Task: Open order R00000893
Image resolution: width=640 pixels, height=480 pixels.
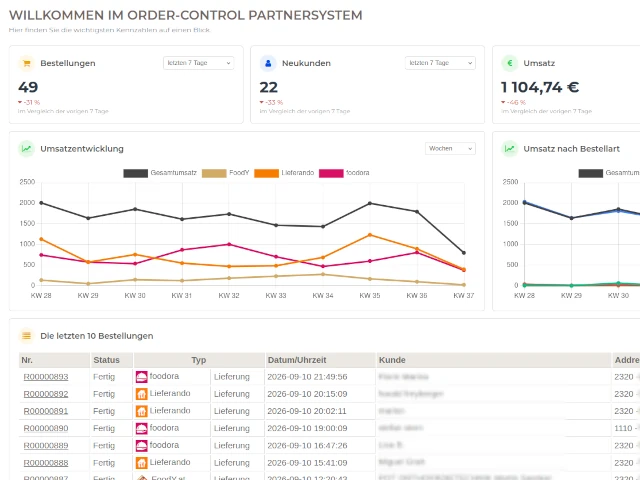Action: [46, 377]
